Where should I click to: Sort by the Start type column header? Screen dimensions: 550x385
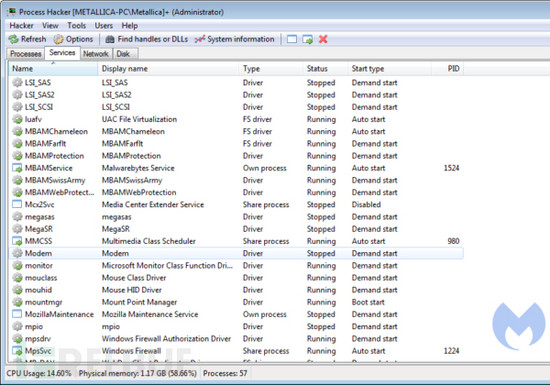(389, 69)
